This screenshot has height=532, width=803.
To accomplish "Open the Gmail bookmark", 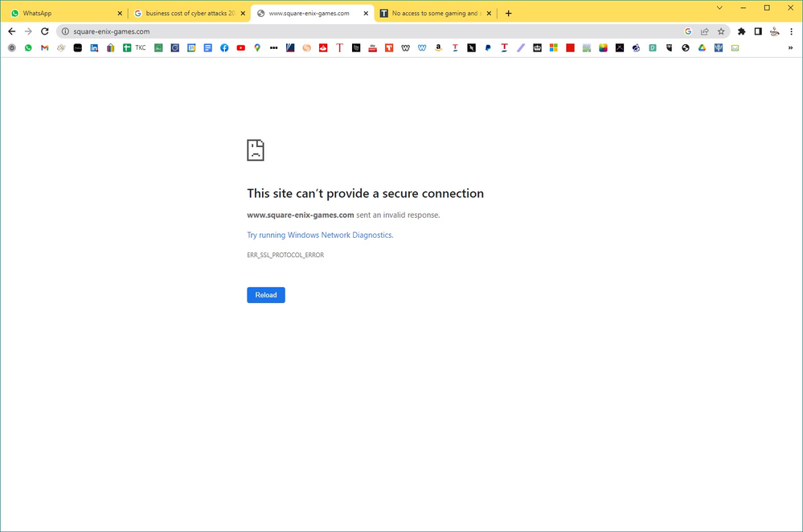I will coord(45,48).
